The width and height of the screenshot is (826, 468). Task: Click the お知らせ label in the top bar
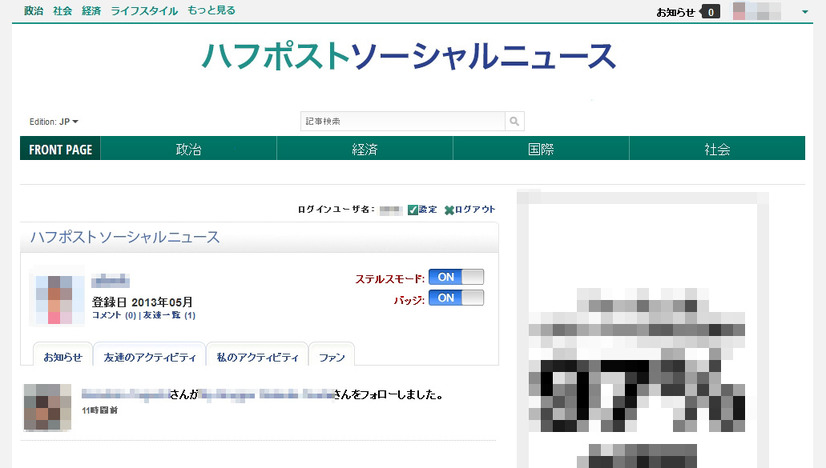click(x=676, y=12)
